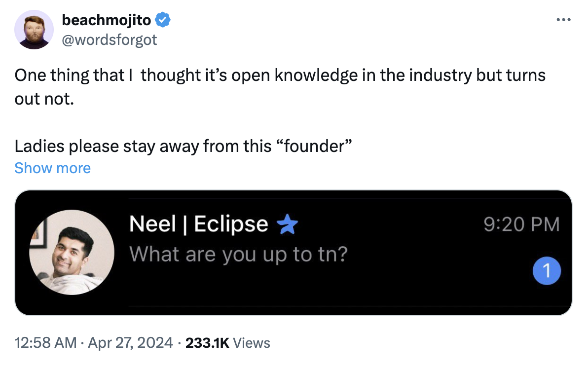Open the beachmojito display name
Screen dimensions: 588x368
coord(107,20)
